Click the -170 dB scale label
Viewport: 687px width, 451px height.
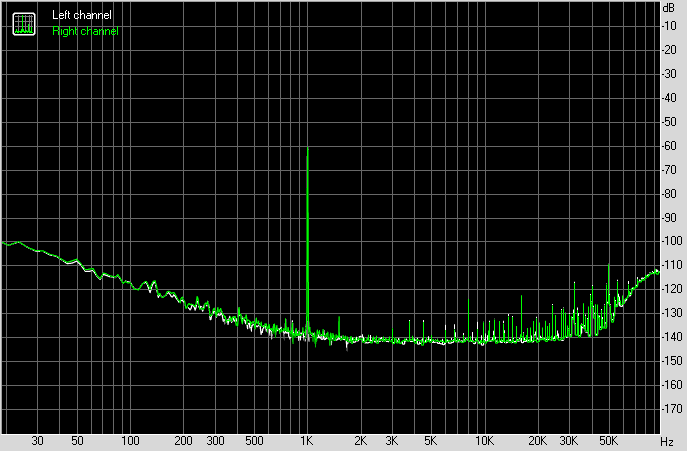coord(672,409)
